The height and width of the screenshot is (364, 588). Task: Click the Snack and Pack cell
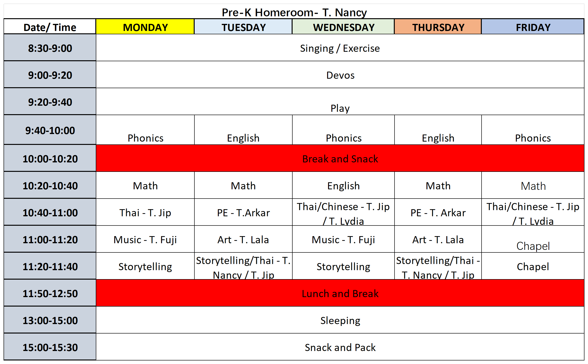[340, 347]
